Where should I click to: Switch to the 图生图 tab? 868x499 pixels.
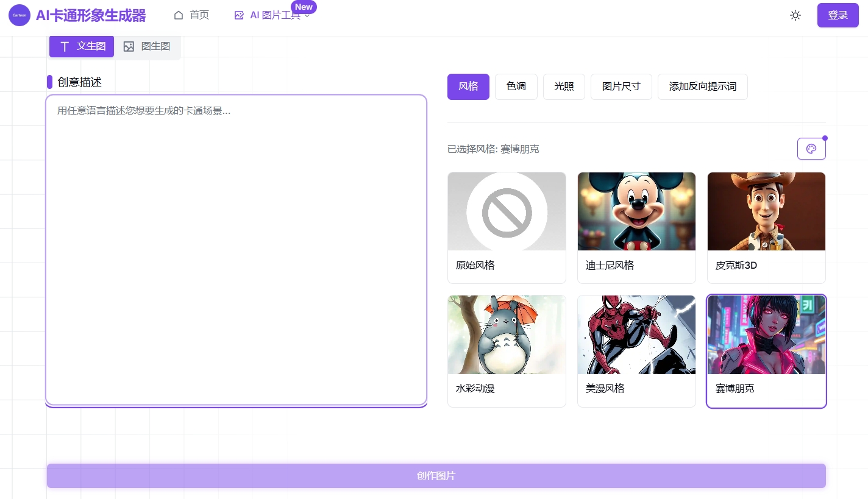coord(147,46)
